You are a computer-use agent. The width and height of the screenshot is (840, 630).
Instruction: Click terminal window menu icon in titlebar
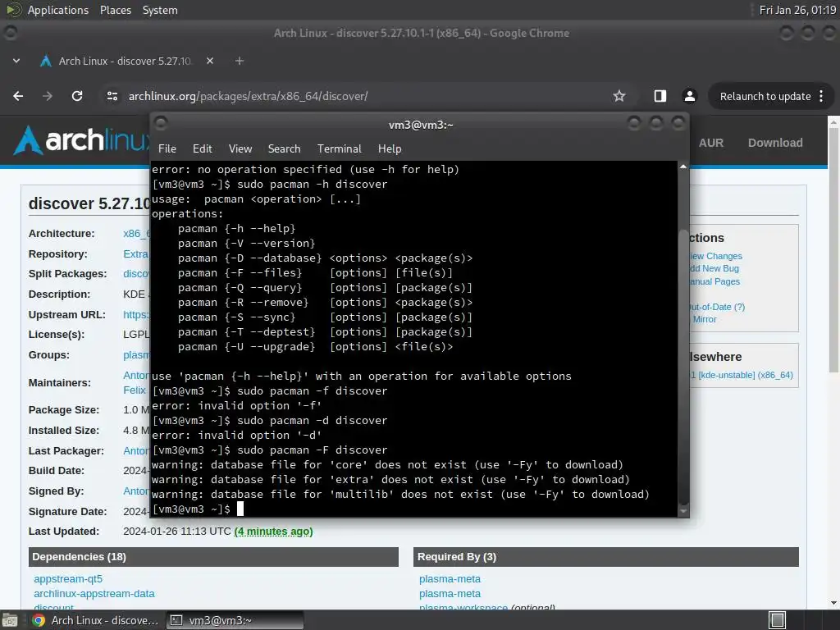[161, 124]
